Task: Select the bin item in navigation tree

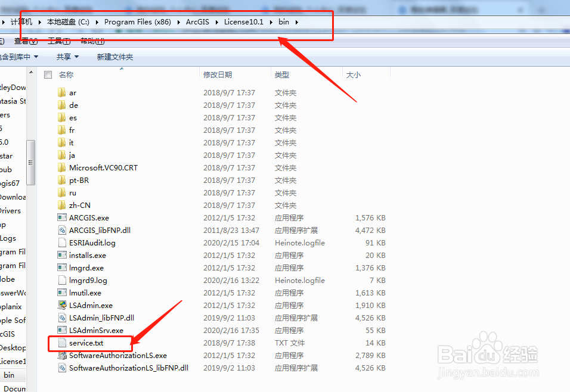Action: pyautogui.click(x=9, y=375)
